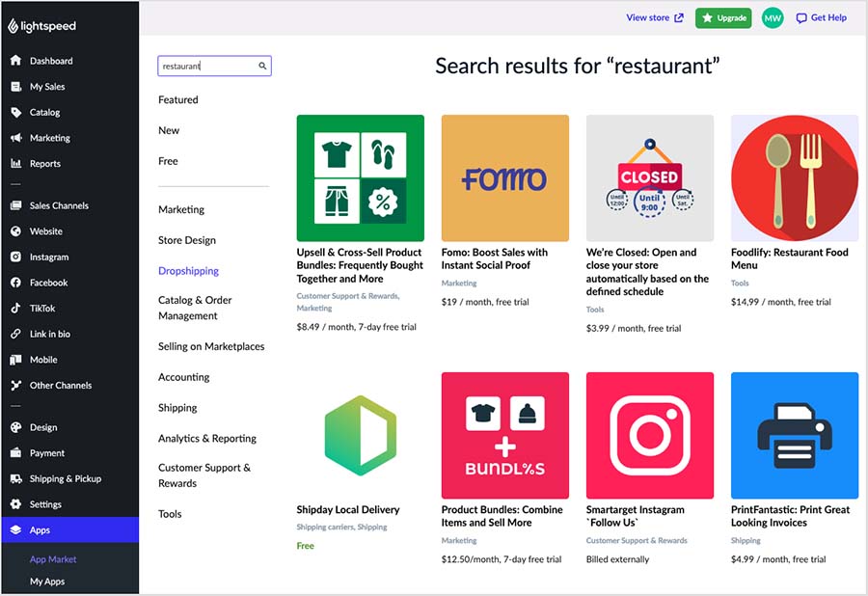Click the Payment wallet icon
The image size is (868, 596).
[15, 452]
